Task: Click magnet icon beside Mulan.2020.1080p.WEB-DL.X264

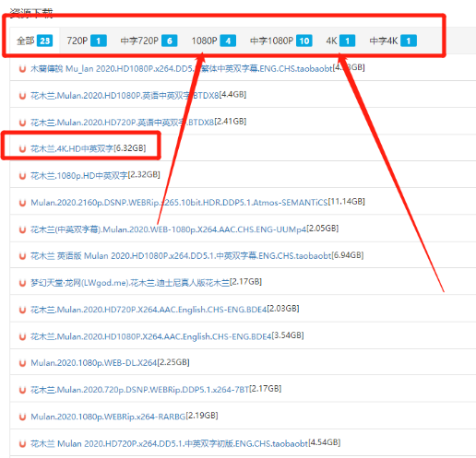Action: (22, 363)
